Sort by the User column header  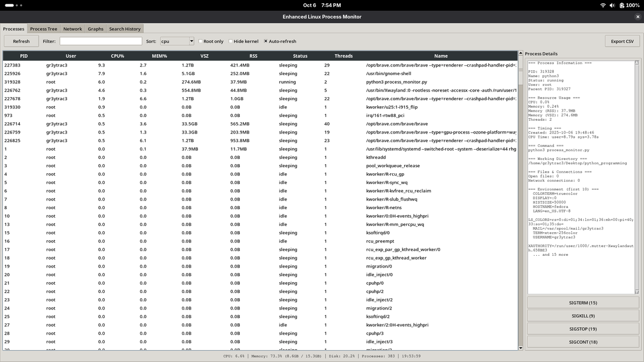[x=71, y=56]
